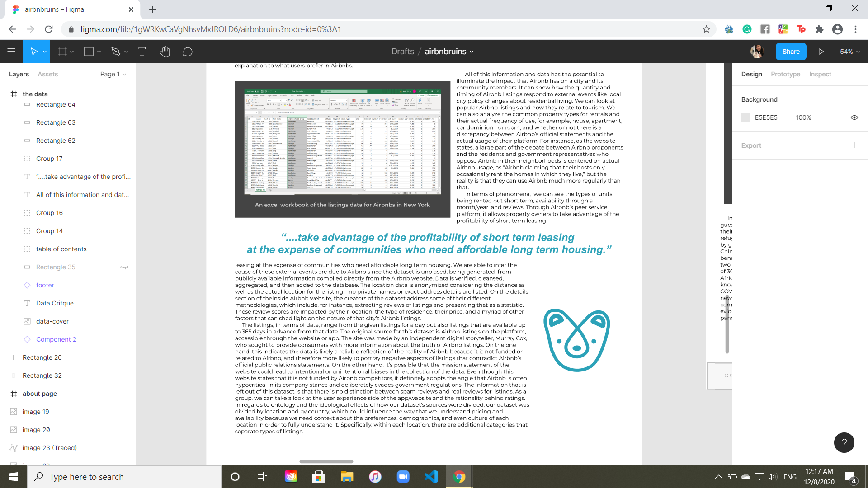
Task: Open the Figma main menu hamburger
Action: point(11,52)
